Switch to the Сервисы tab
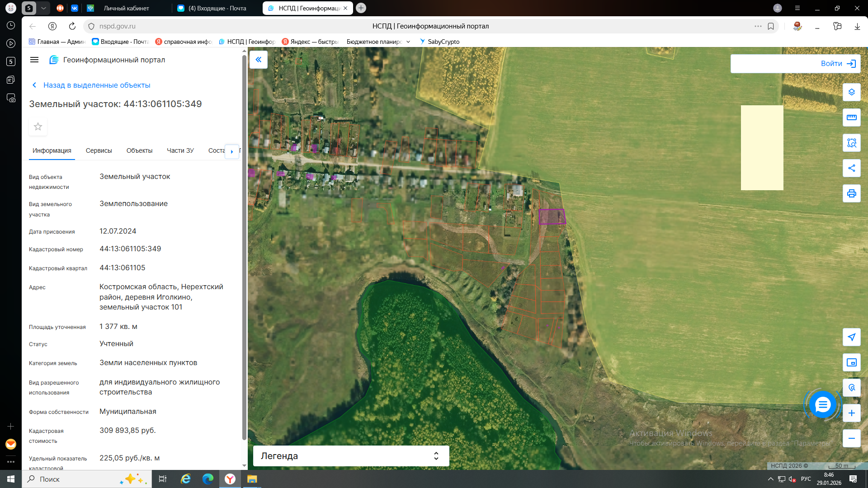Image resolution: width=868 pixels, height=488 pixels. (99, 150)
